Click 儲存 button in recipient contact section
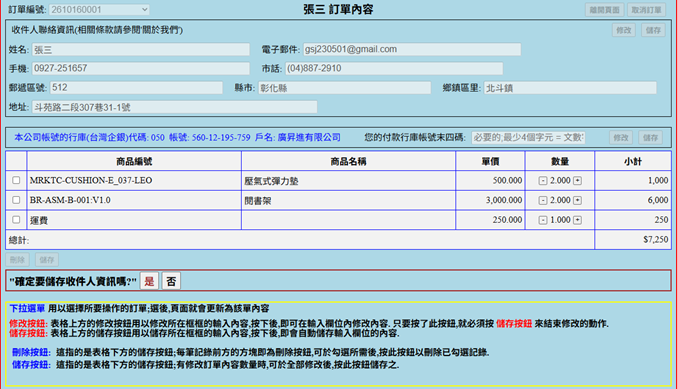The height and width of the screenshot is (389, 678). tap(653, 30)
